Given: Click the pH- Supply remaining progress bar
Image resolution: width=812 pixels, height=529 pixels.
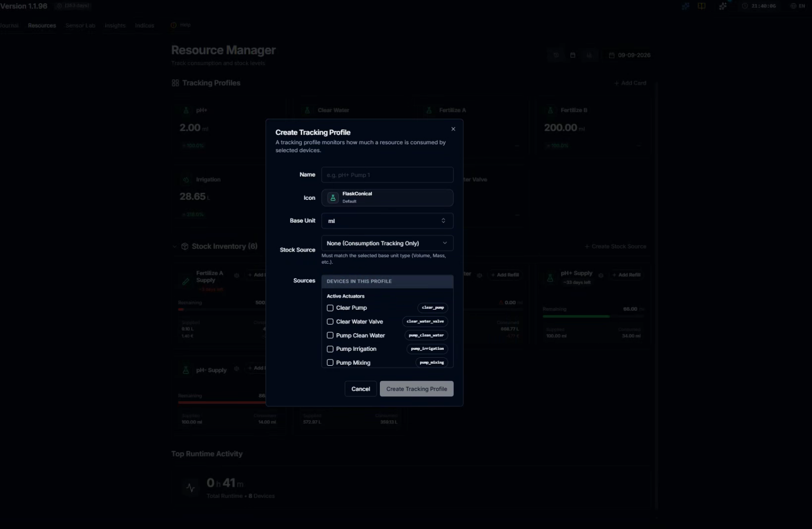Looking at the screenshot, I should pos(222,403).
